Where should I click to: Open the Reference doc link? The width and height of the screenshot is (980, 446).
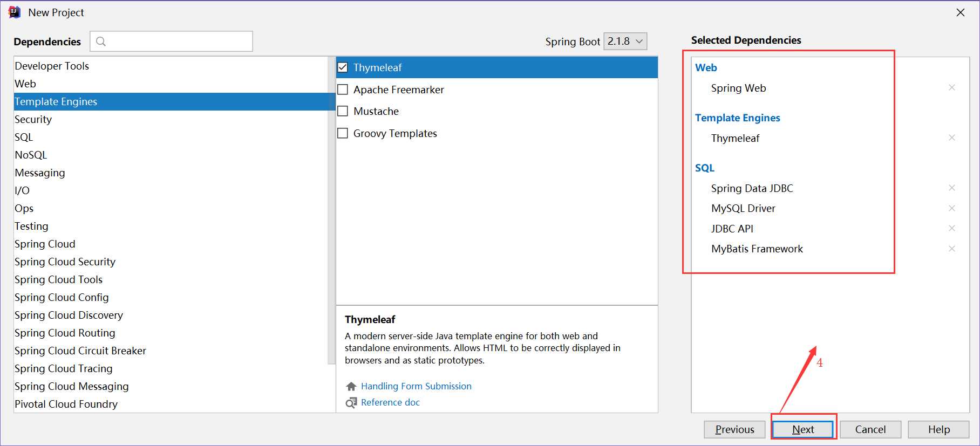tap(390, 402)
